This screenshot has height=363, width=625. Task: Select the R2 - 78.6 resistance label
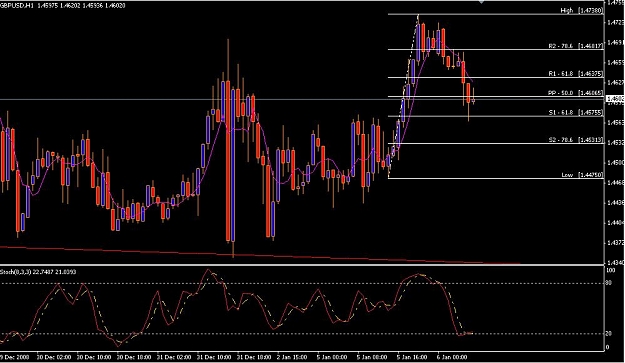click(576, 46)
